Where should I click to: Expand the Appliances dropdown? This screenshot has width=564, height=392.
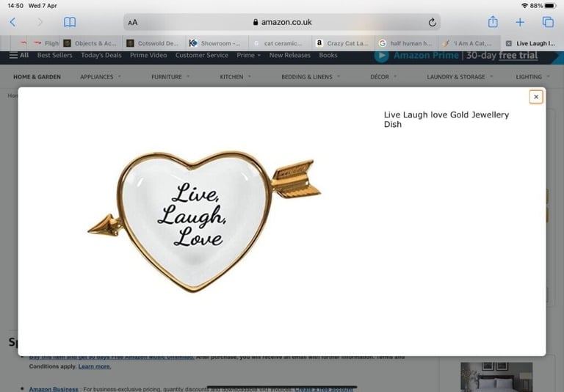coord(101,77)
